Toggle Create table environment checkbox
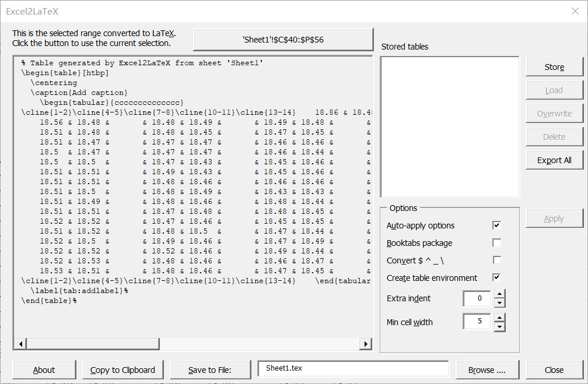This screenshot has width=588, height=384. [x=496, y=277]
